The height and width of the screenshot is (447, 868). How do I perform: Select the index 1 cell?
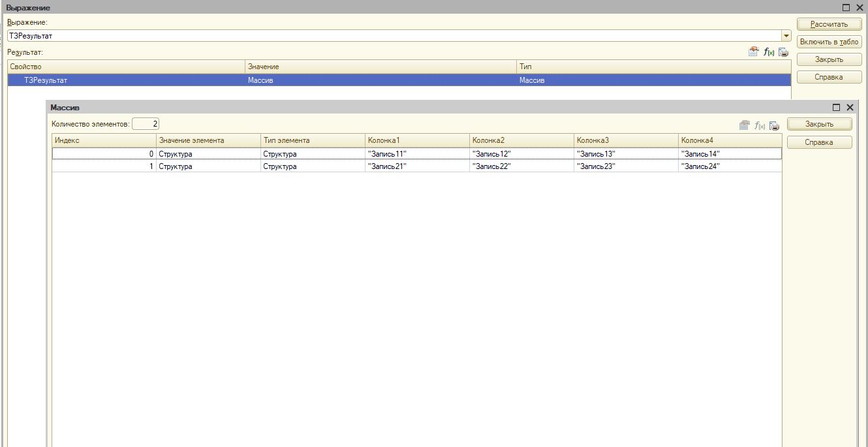pos(104,166)
